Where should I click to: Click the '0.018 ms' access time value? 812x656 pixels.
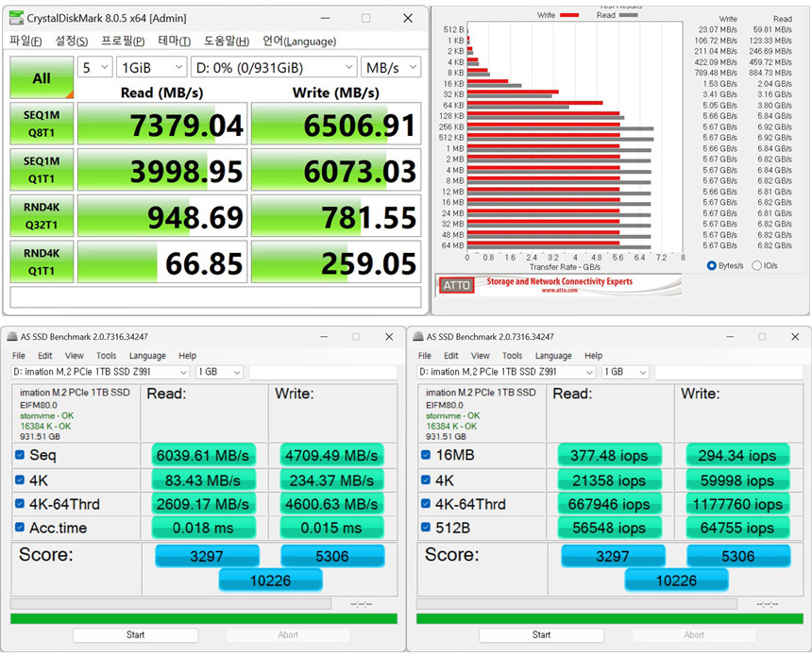[203, 528]
